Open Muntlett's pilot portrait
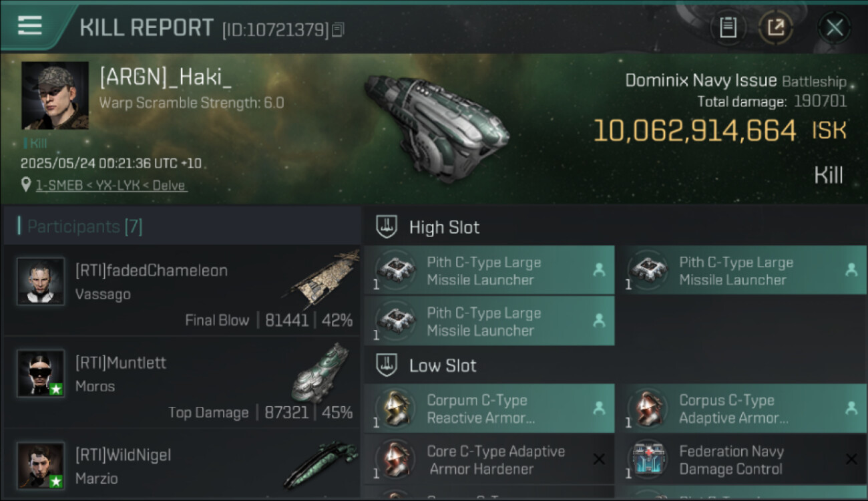The height and width of the screenshot is (501, 868). (x=41, y=373)
